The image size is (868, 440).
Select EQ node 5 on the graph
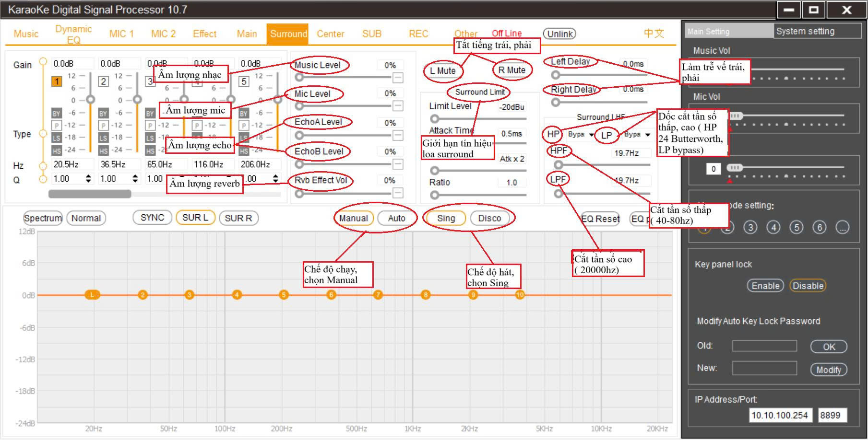coord(284,294)
